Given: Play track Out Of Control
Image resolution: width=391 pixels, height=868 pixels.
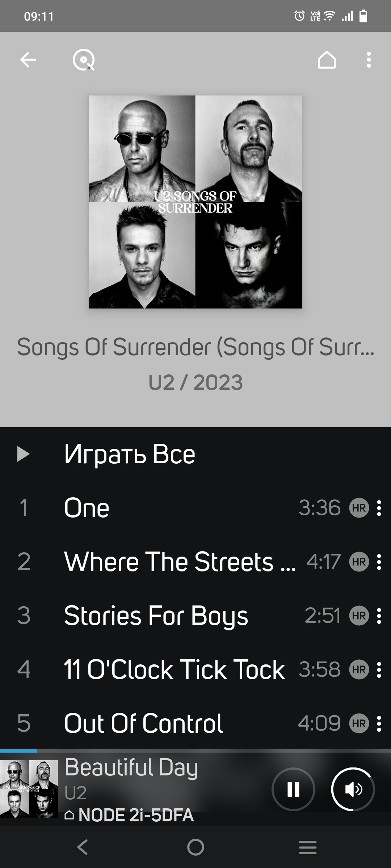Looking at the screenshot, I should tap(143, 724).
